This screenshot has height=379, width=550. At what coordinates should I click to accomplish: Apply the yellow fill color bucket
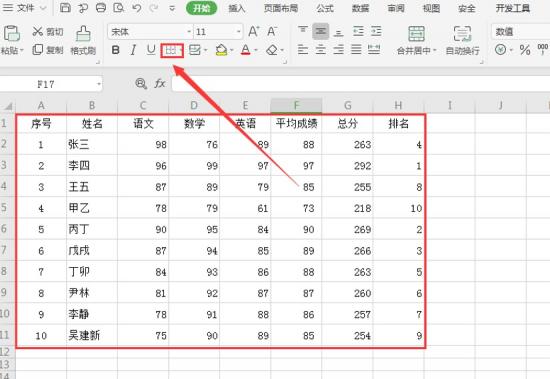pyautogui.click(x=221, y=50)
